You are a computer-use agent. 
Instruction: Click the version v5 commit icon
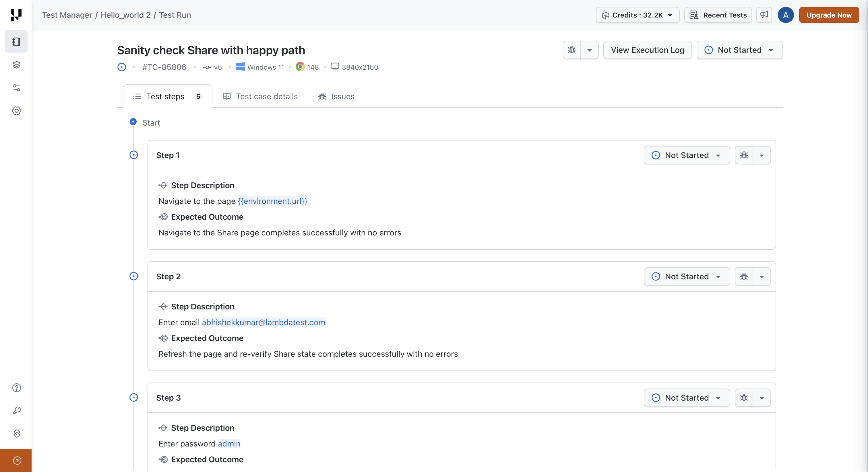coord(207,67)
